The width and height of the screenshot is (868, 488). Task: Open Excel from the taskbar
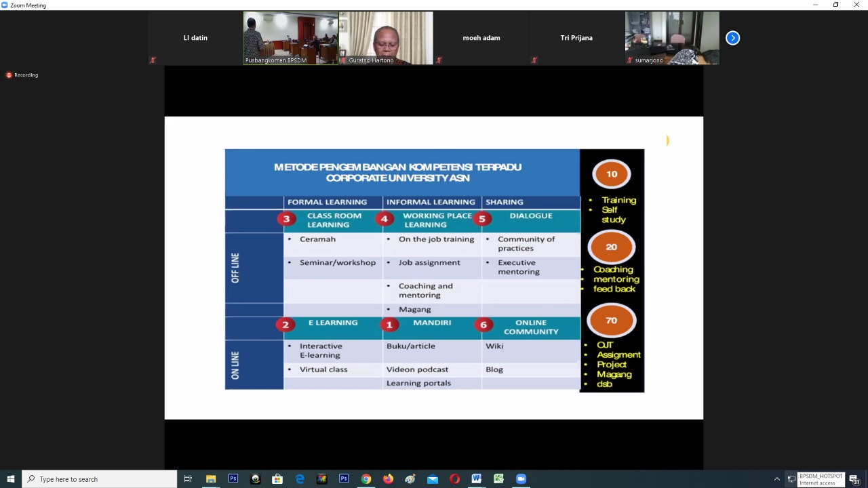click(498, 479)
